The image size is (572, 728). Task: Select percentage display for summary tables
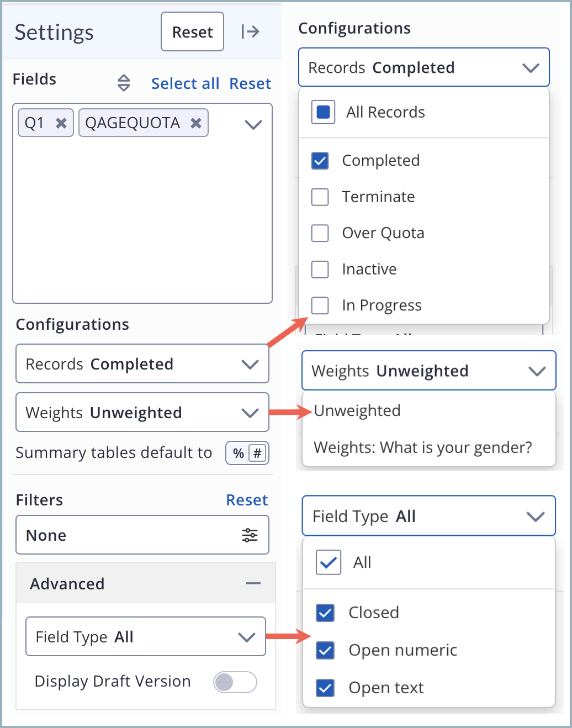pyautogui.click(x=238, y=452)
